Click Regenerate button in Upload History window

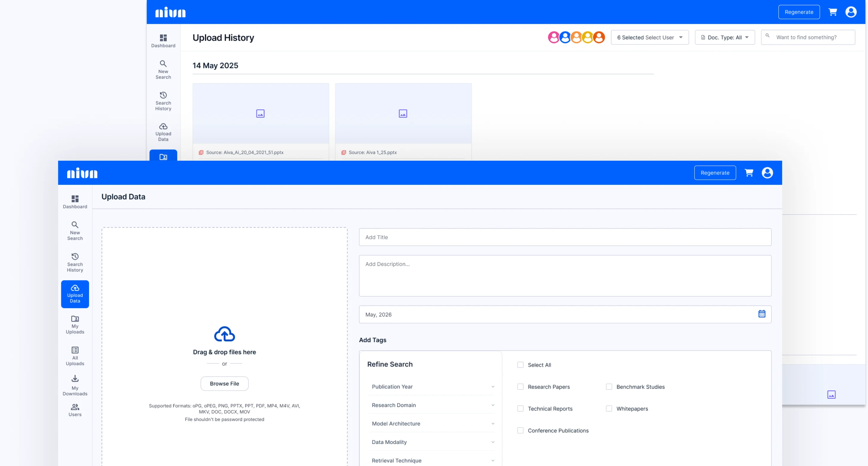[799, 12]
